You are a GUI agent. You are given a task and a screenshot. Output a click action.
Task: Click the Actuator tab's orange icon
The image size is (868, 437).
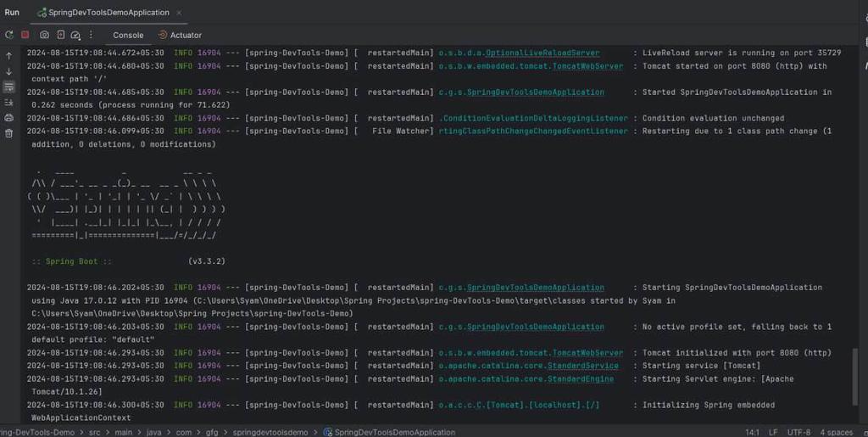click(162, 35)
